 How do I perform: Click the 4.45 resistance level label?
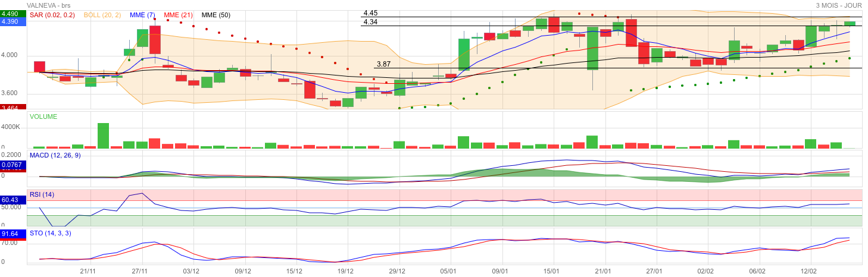tap(370, 13)
